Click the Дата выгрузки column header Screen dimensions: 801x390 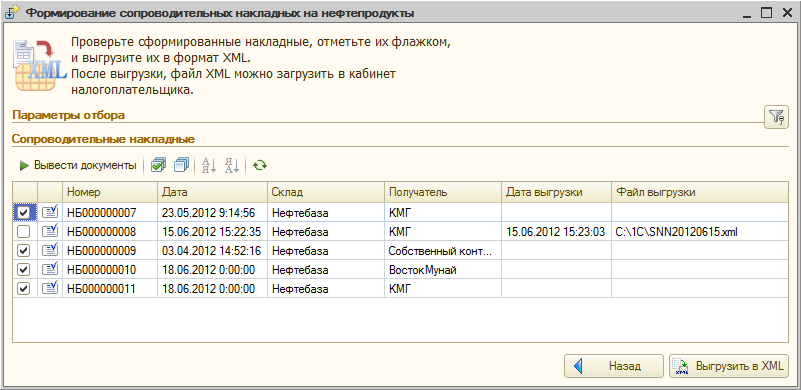556,192
